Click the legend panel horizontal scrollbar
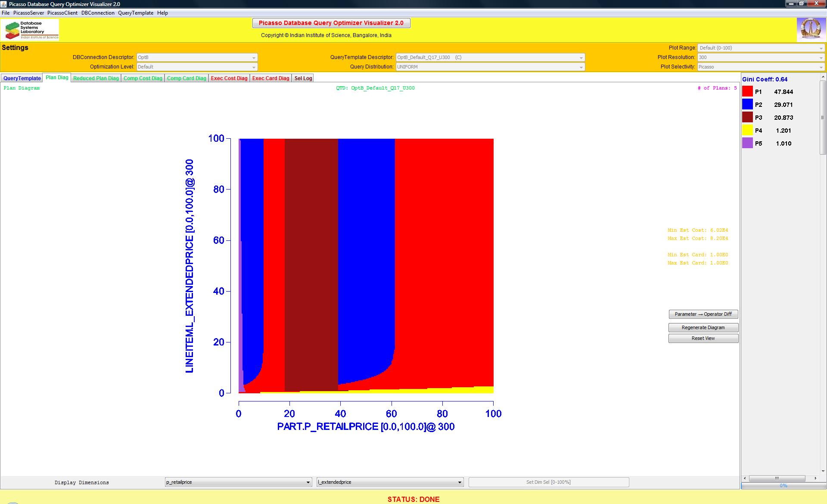The image size is (827, 504). pyautogui.click(x=777, y=478)
